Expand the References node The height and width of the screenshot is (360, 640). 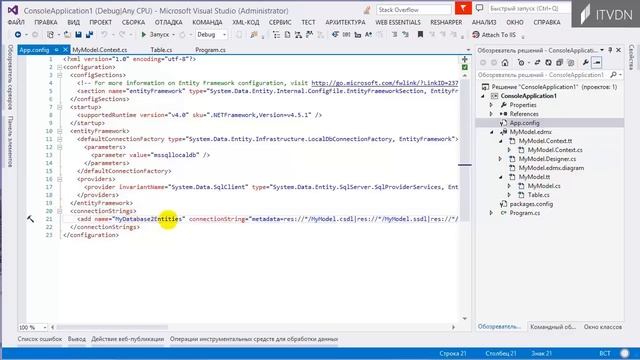(x=491, y=114)
